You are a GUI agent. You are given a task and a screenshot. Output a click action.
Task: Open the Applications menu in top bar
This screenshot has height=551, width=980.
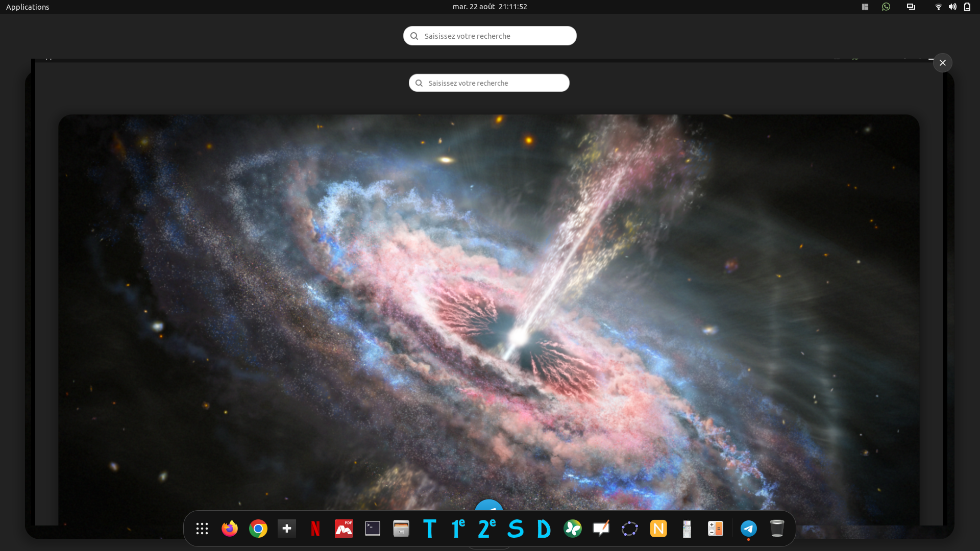coord(28,7)
